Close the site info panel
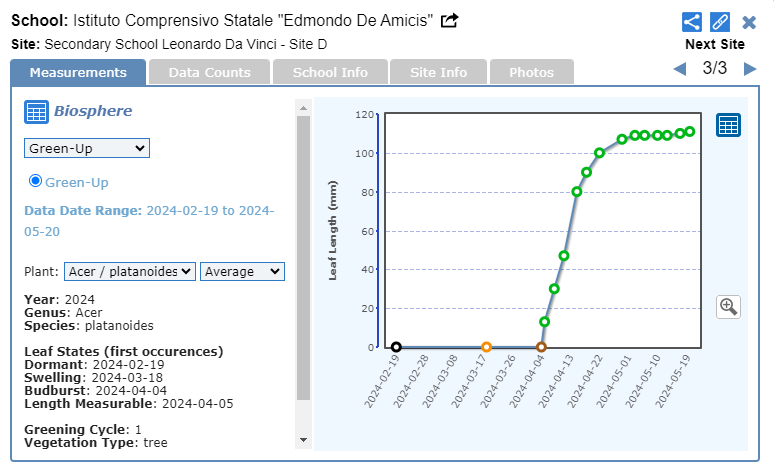Viewport: 774px width, 470px height. click(749, 22)
